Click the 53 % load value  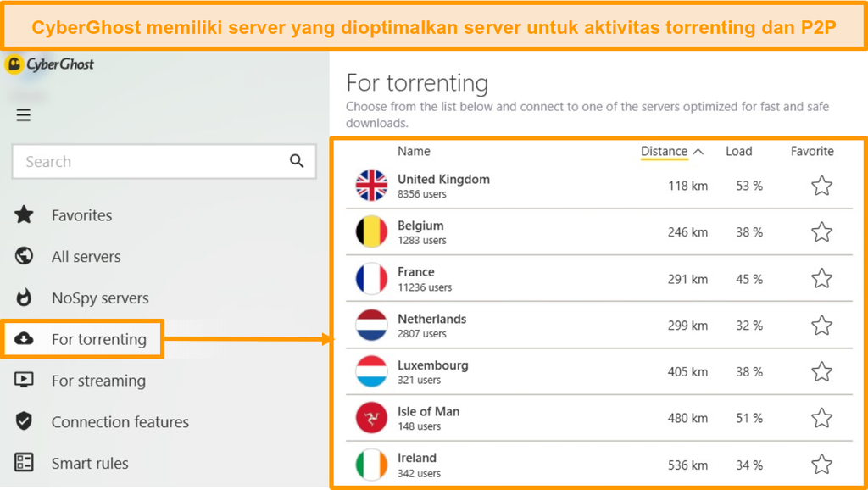point(749,186)
